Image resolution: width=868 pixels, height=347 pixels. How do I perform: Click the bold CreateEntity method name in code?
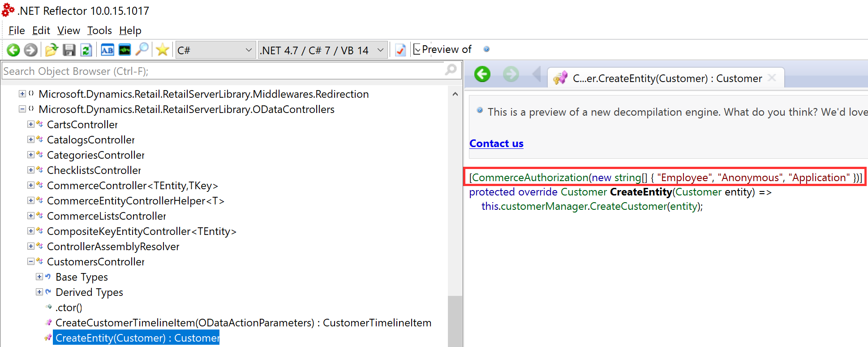641,192
